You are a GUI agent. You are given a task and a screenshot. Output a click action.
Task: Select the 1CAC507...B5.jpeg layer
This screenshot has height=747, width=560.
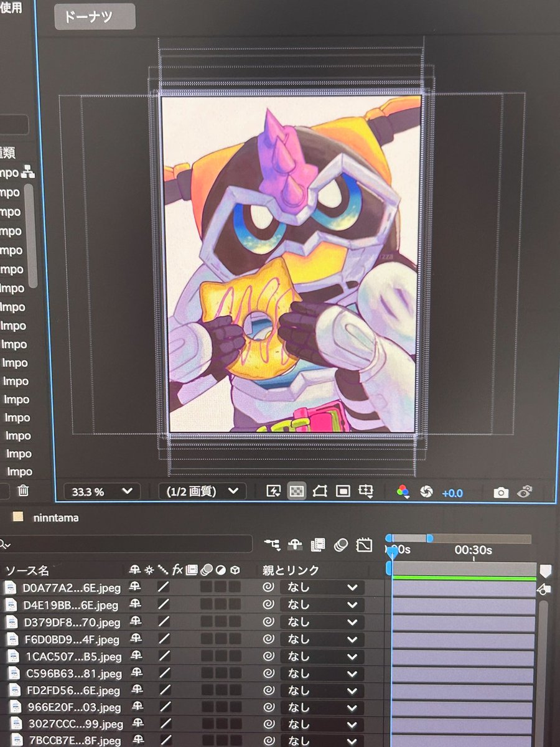pos(74,656)
